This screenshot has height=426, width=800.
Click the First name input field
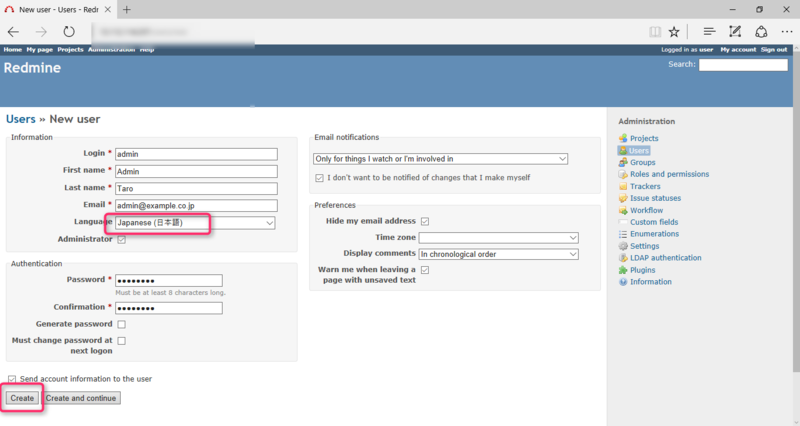[196, 171]
